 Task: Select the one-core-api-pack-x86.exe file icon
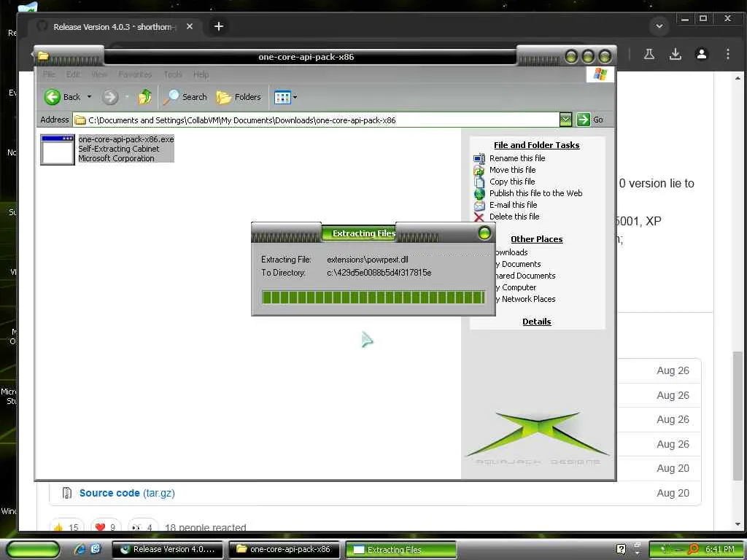coord(58,150)
